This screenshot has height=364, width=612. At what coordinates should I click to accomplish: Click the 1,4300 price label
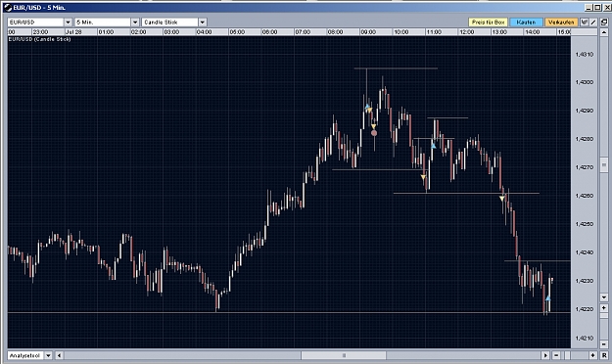585,82
